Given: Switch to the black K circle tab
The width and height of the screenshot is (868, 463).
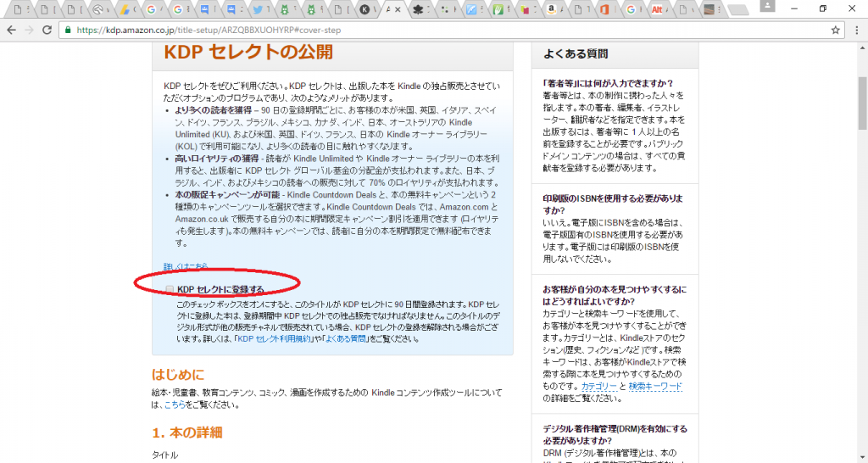Looking at the screenshot, I should tap(366, 9).
